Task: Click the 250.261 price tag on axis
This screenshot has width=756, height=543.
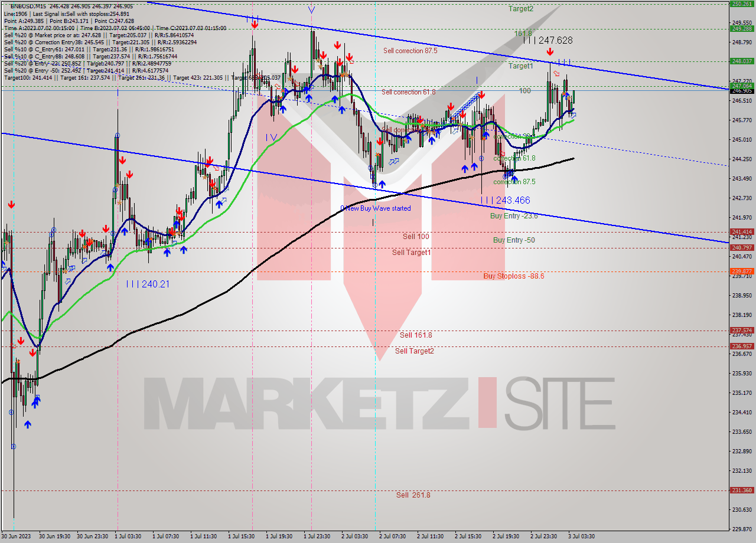Action: point(742,4)
